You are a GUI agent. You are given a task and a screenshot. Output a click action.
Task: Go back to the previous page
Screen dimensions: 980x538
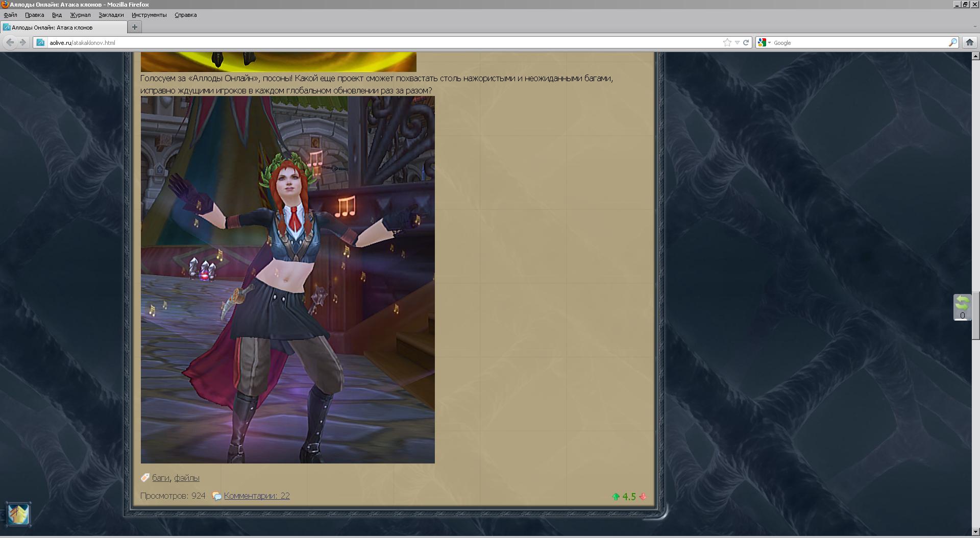10,42
